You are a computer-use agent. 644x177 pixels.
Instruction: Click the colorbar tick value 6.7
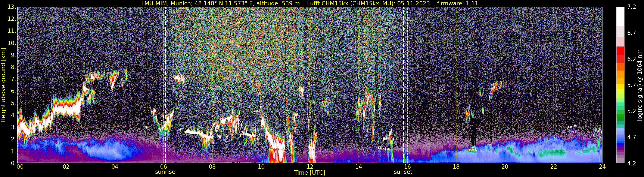point(632,33)
